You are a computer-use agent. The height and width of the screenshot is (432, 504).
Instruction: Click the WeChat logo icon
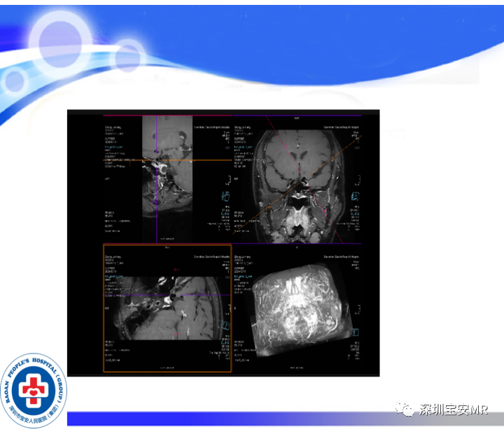click(405, 409)
